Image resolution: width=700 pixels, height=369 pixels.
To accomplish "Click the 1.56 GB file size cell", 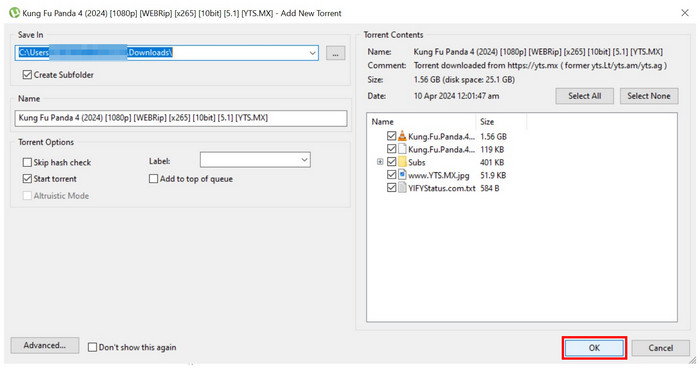I will [x=493, y=137].
